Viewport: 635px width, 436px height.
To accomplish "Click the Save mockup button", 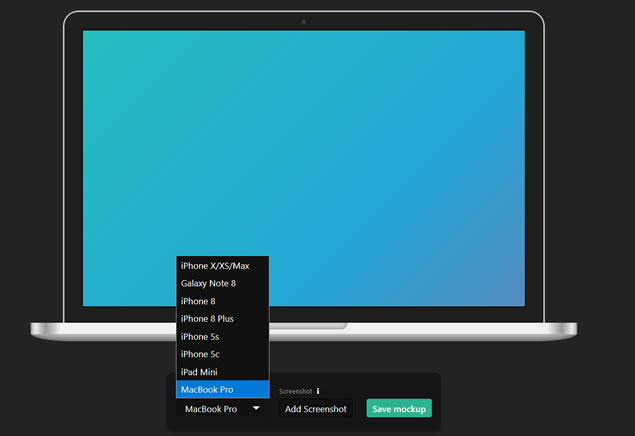I will pos(399,408).
